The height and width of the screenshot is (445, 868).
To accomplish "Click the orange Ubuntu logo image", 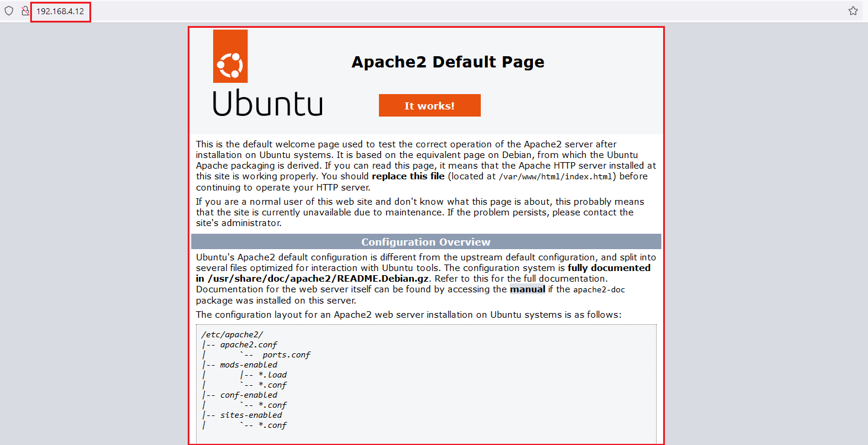I will point(230,56).
